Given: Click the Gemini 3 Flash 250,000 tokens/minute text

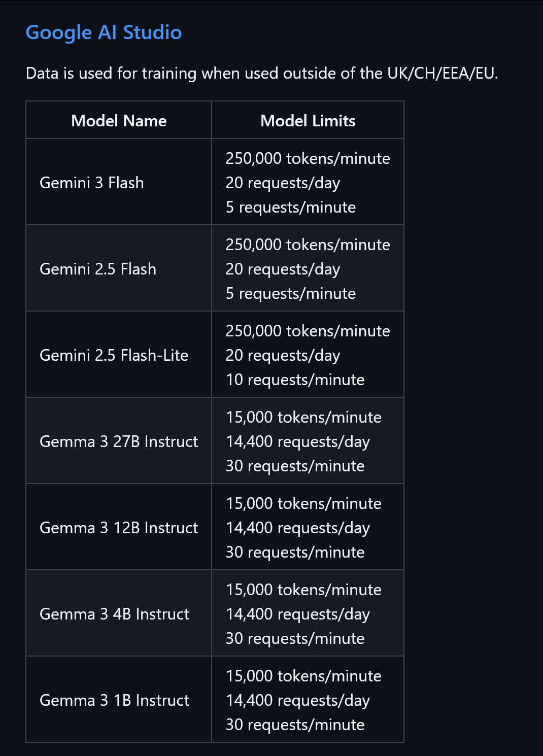Looking at the screenshot, I should point(308,158).
